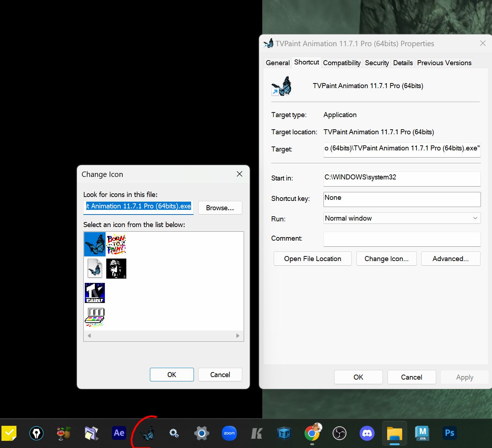Confirm with OK in Change Icon dialog

[x=172, y=375]
